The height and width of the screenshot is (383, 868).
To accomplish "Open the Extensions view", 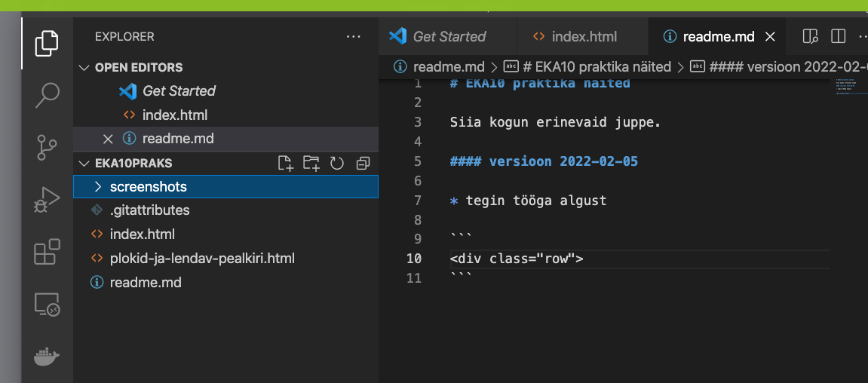I will coord(47,252).
